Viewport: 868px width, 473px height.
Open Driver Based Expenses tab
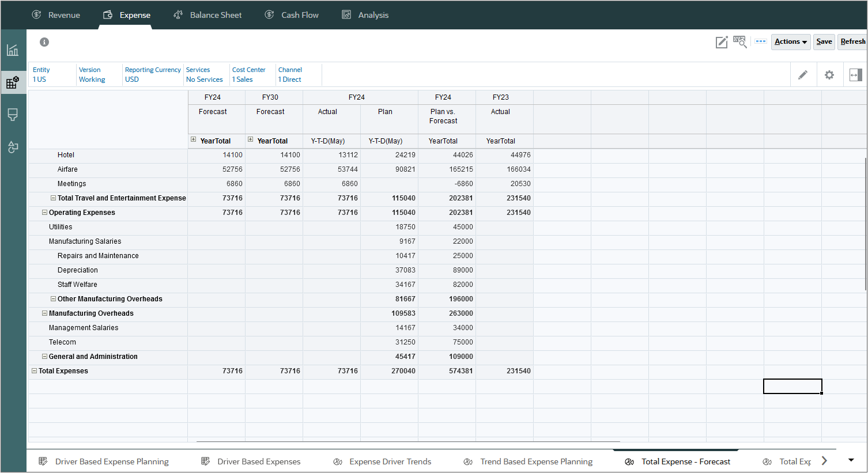(251, 461)
